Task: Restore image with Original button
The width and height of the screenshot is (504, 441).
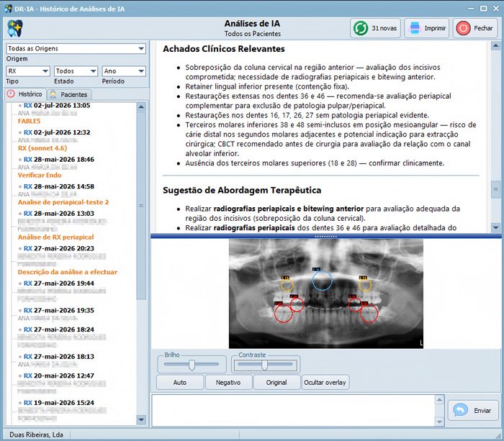Action: [276, 382]
